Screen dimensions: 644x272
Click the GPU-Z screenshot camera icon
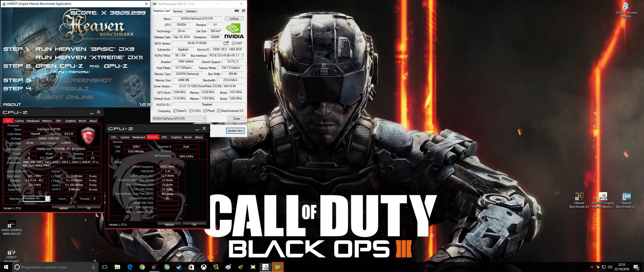pyautogui.click(x=236, y=11)
